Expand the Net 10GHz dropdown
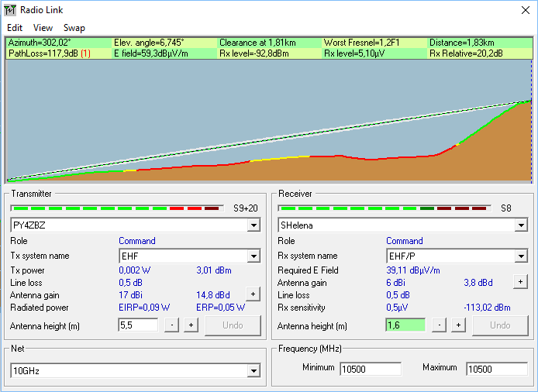This screenshot has width=538, height=392. 253,371
